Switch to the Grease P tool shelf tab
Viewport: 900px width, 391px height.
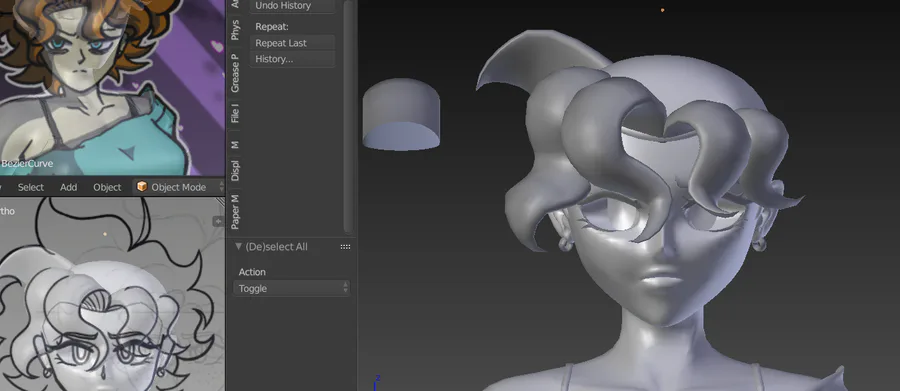tap(235, 73)
